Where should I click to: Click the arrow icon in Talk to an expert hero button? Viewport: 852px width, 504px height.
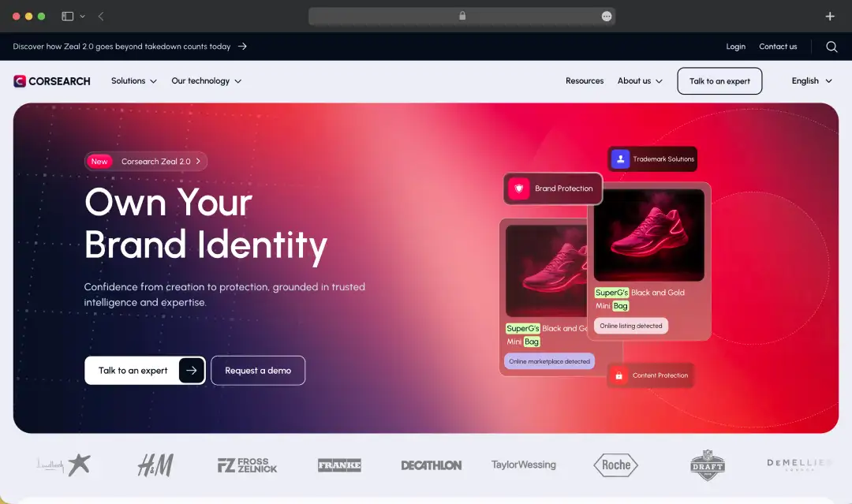coord(191,371)
